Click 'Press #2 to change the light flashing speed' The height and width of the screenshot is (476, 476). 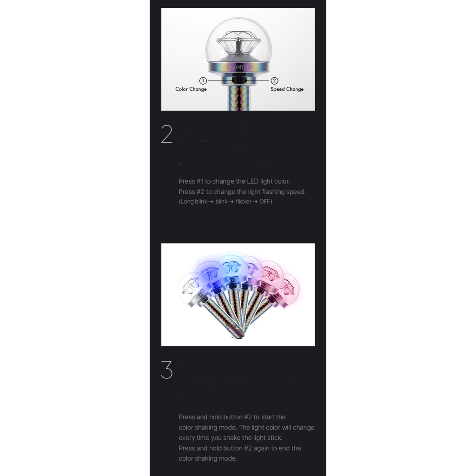(242, 192)
